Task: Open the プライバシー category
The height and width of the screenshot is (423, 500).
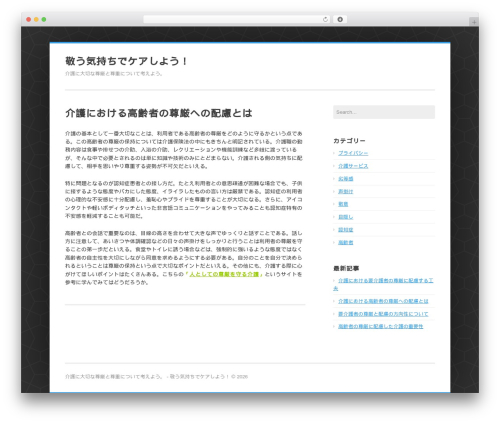Action: pos(353,153)
